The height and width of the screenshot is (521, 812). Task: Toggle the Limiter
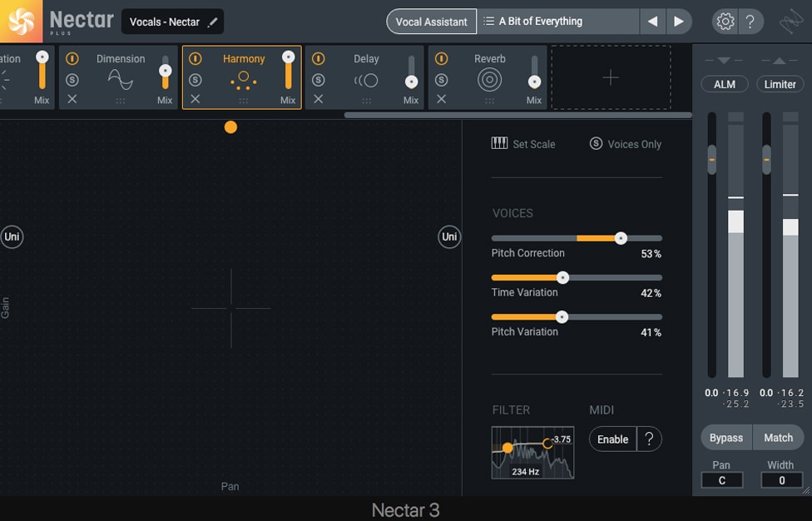780,84
